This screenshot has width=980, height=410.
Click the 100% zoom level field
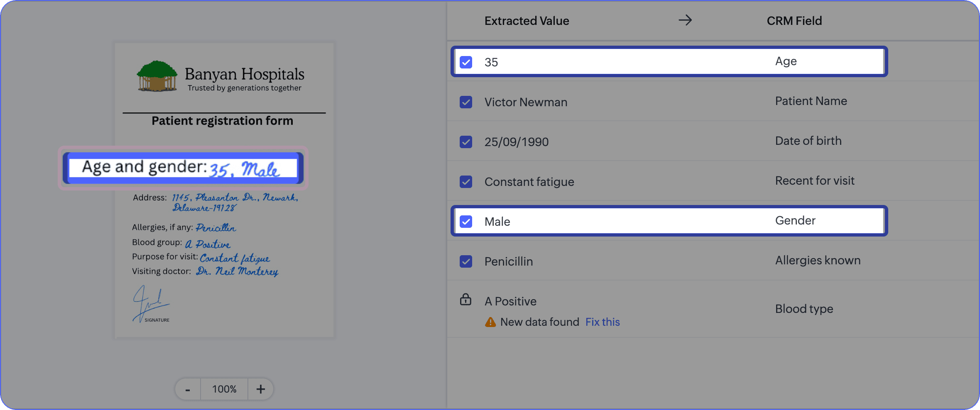coord(224,389)
